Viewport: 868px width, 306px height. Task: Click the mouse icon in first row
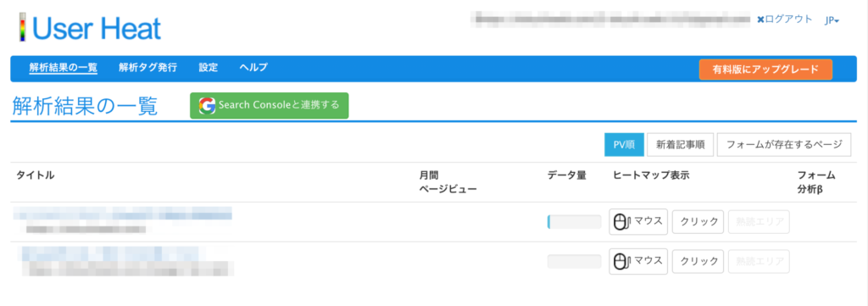(x=623, y=222)
